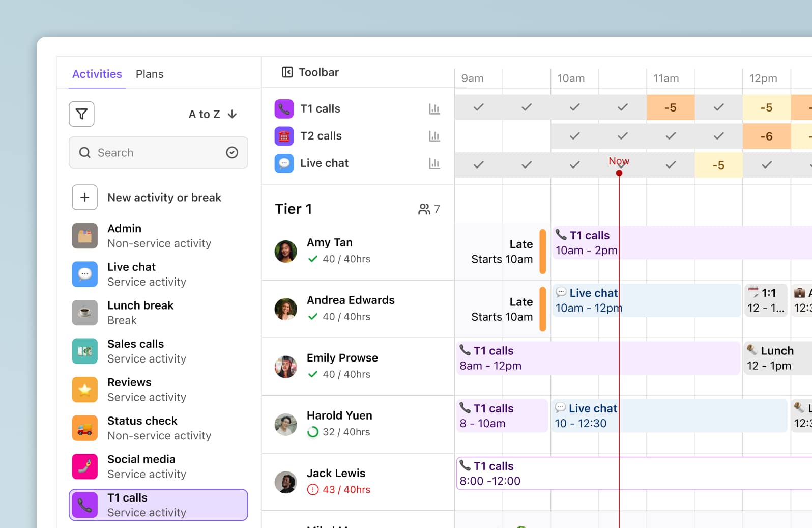812x528 pixels.
Task: Open chart icon for T2 calls
Action: (434, 136)
